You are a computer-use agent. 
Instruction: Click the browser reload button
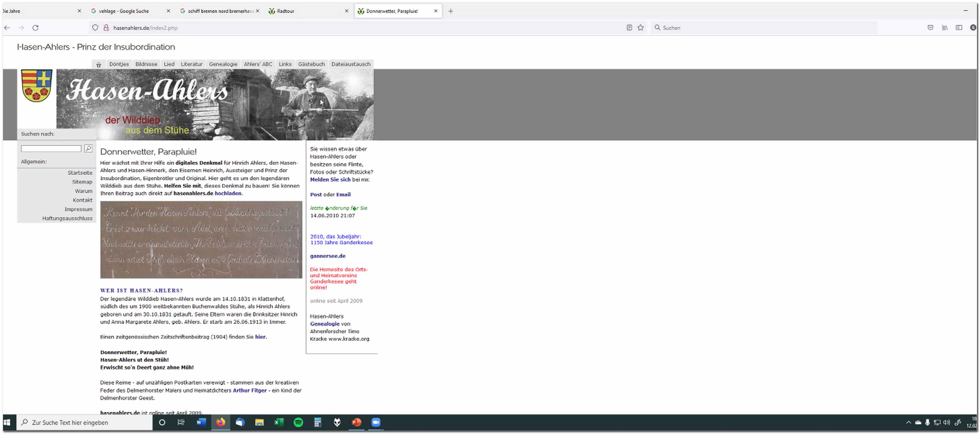click(35, 28)
